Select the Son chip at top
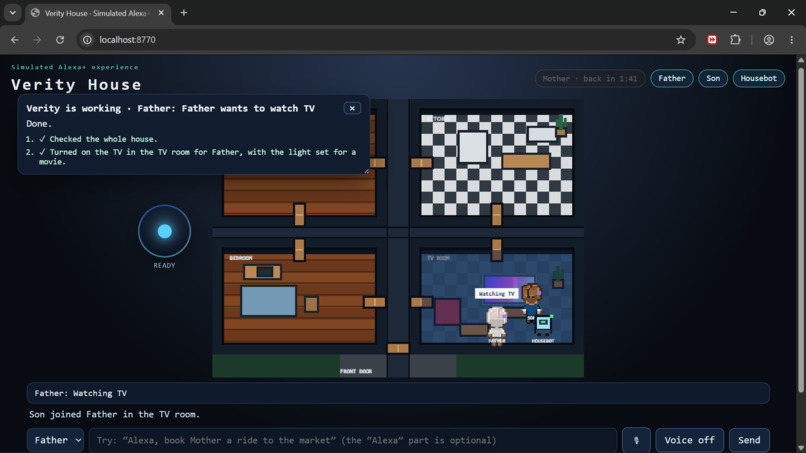The width and height of the screenshot is (806, 453). click(x=712, y=78)
